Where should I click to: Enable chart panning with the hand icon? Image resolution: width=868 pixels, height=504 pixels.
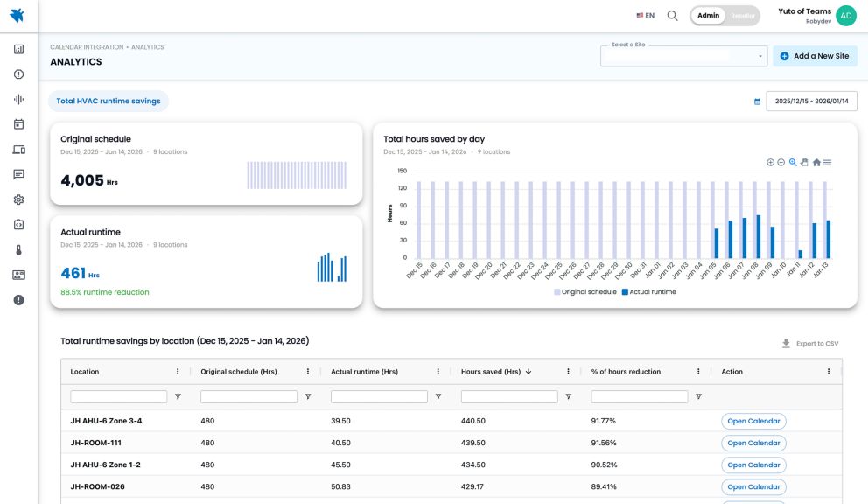[804, 163]
